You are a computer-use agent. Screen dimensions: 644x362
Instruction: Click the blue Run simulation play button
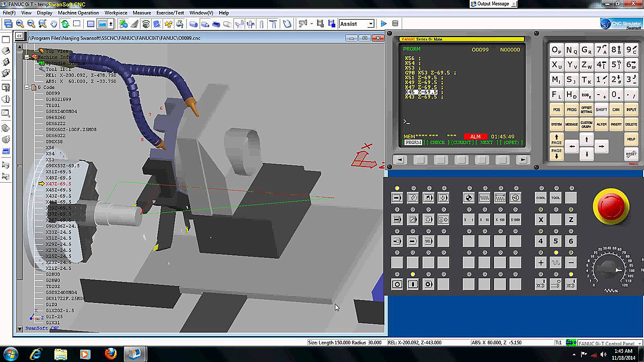coord(384,24)
